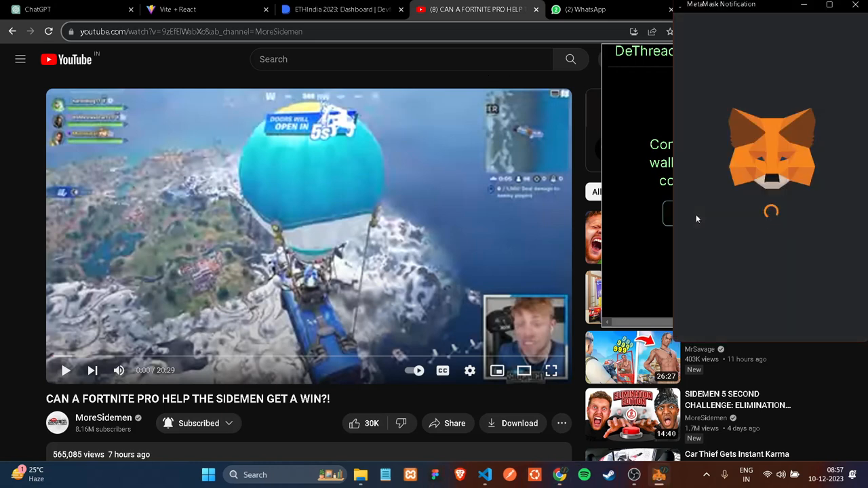Open File Explorer from the taskbar

361,474
